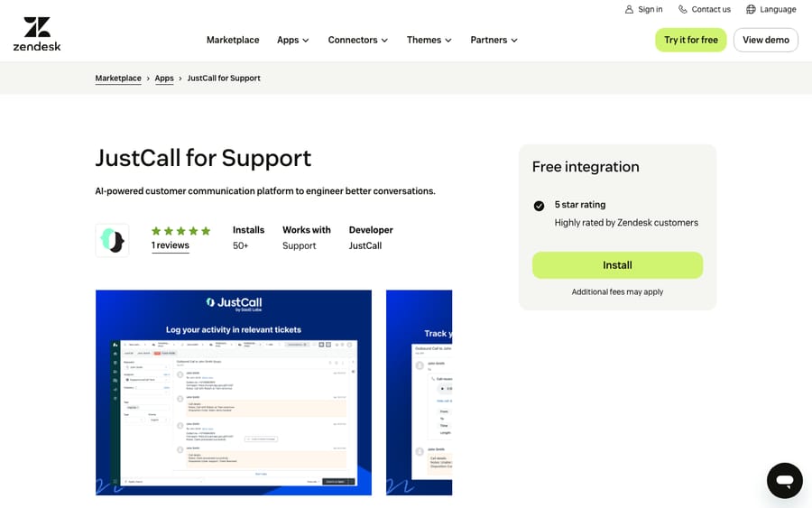The width and height of the screenshot is (812, 508).
Task: Click the Install button
Action: 617,265
